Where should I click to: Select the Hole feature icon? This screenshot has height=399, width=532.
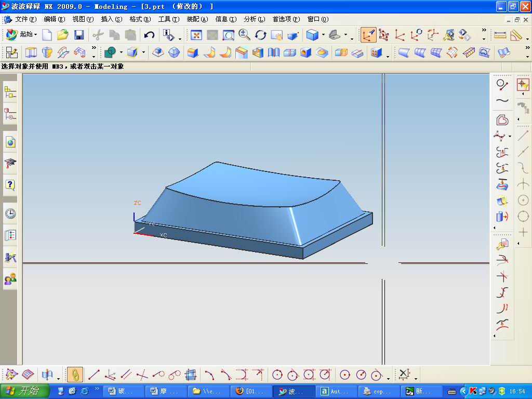pos(305,52)
